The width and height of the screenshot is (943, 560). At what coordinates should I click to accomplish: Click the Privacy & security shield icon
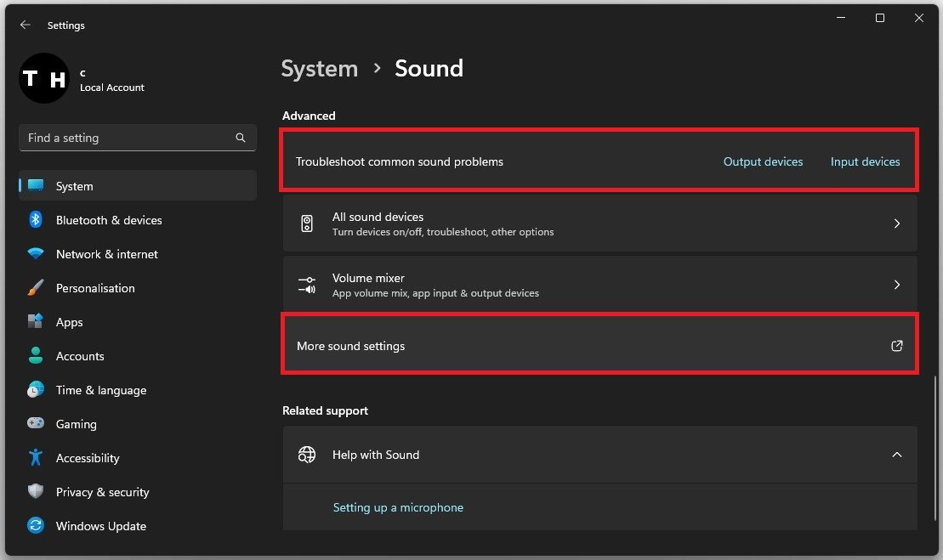[36, 492]
